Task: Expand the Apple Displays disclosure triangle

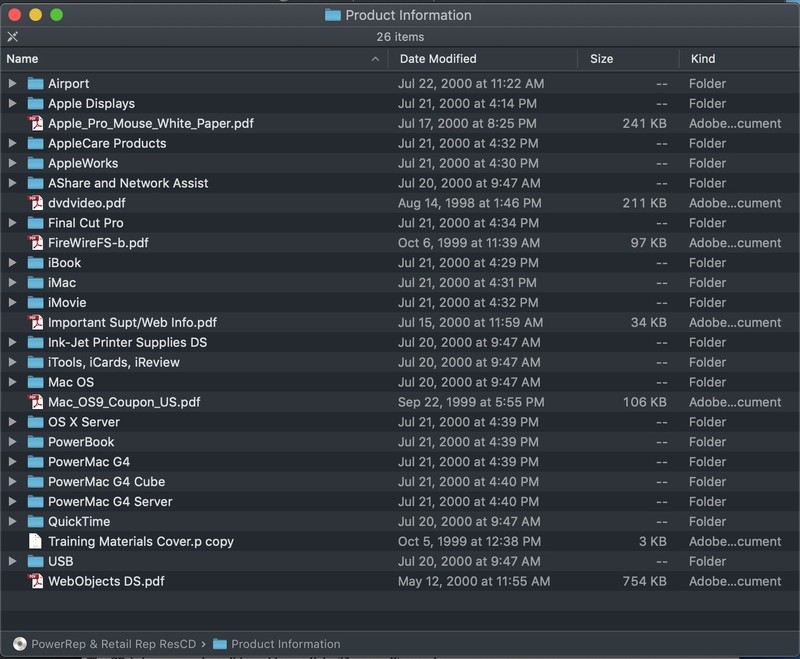Action: (x=12, y=103)
